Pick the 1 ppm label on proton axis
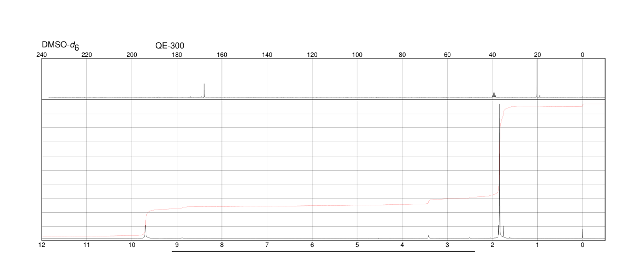Viewport: 644px width, 278px height. coord(538,245)
